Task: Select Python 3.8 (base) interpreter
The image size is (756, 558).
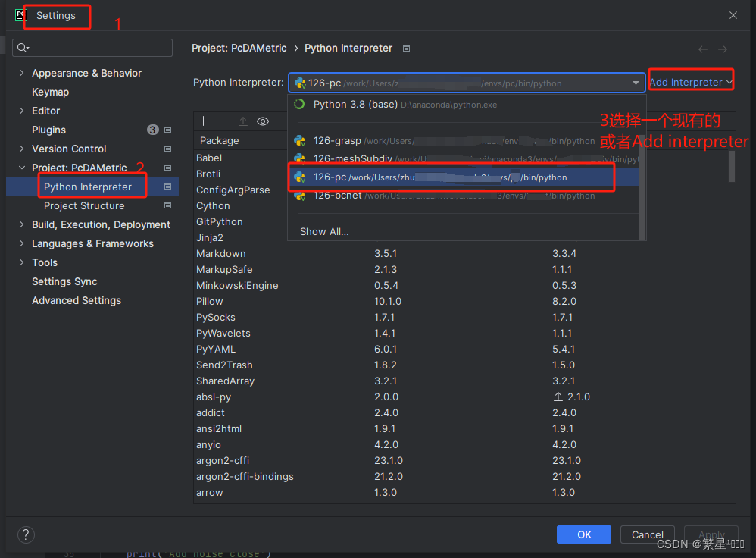Action: click(x=463, y=105)
